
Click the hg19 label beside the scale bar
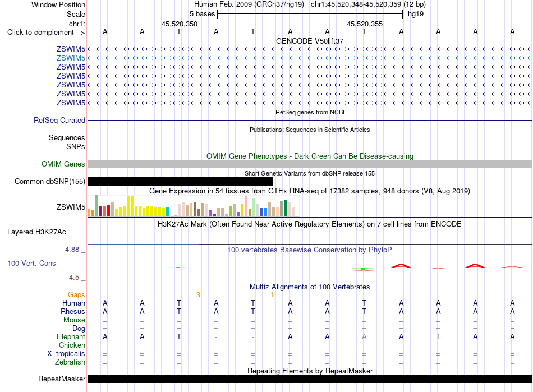click(x=416, y=14)
